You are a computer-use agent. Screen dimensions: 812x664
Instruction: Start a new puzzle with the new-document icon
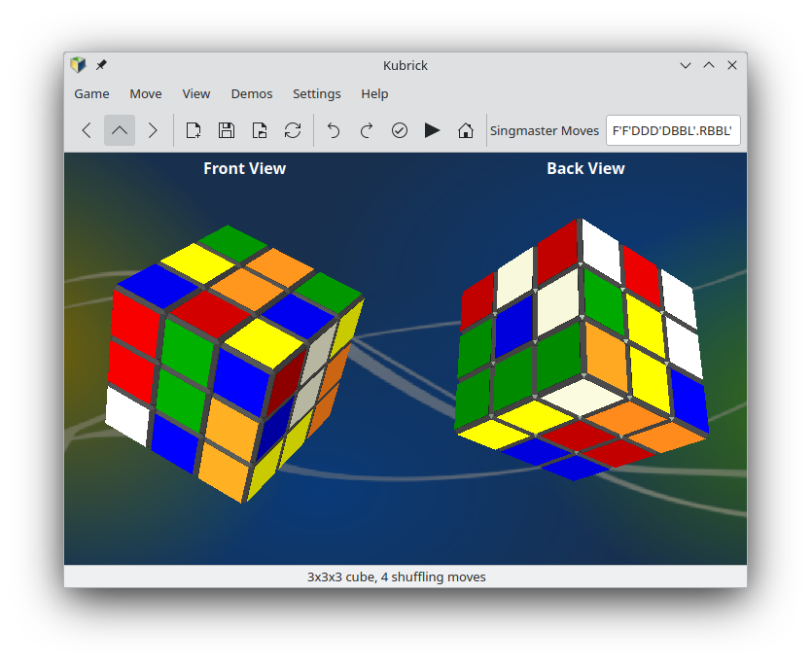pos(194,130)
